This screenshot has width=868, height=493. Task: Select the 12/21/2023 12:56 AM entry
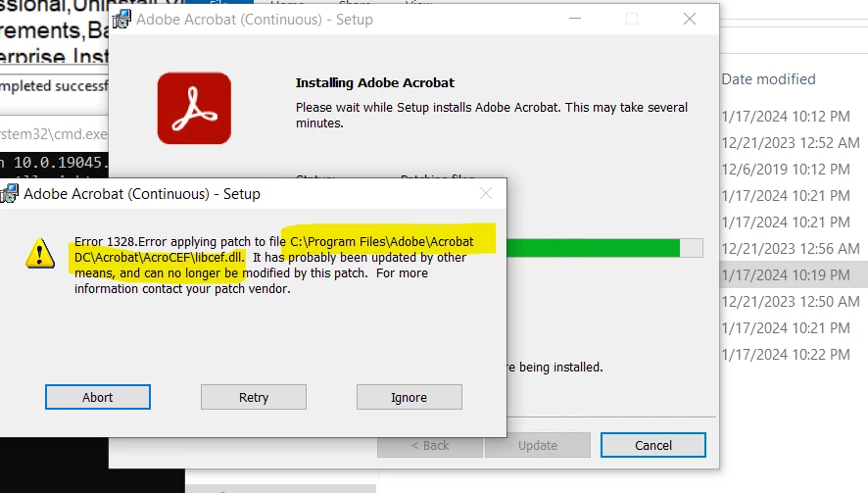(x=791, y=249)
